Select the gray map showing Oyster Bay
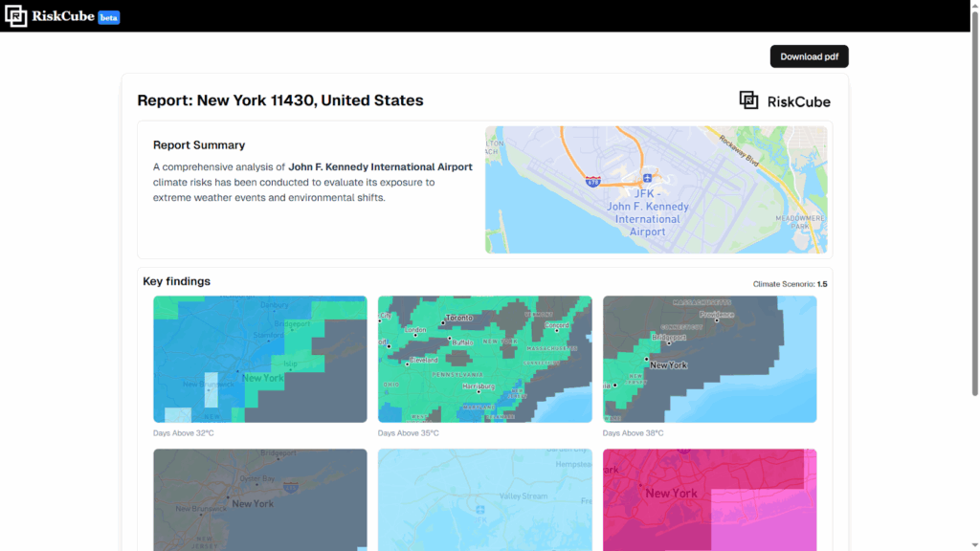Image resolution: width=980 pixels, height=551 pixels. (x=259, y=499)
